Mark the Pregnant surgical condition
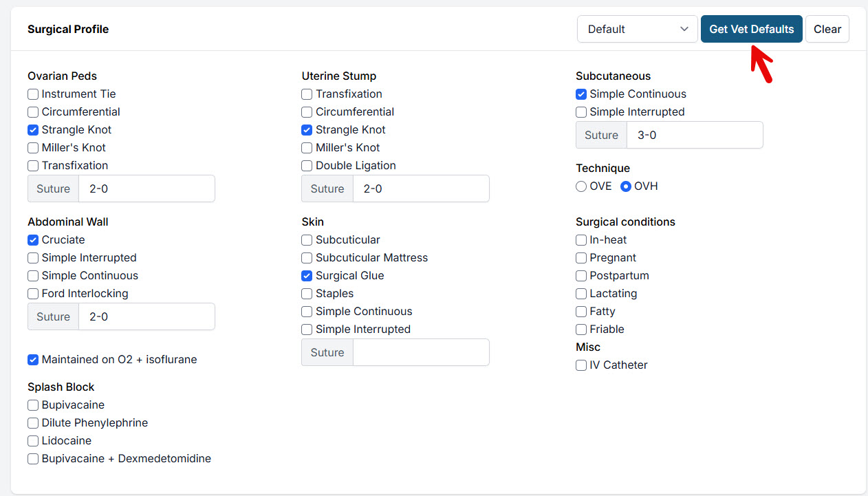The height and width of the screenshot is (496, 868). pyautogui.click(x=581, y=258)
